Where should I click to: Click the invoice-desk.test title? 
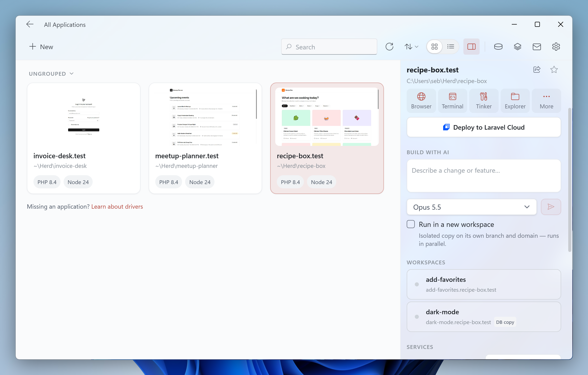click(x=60, y=156)
